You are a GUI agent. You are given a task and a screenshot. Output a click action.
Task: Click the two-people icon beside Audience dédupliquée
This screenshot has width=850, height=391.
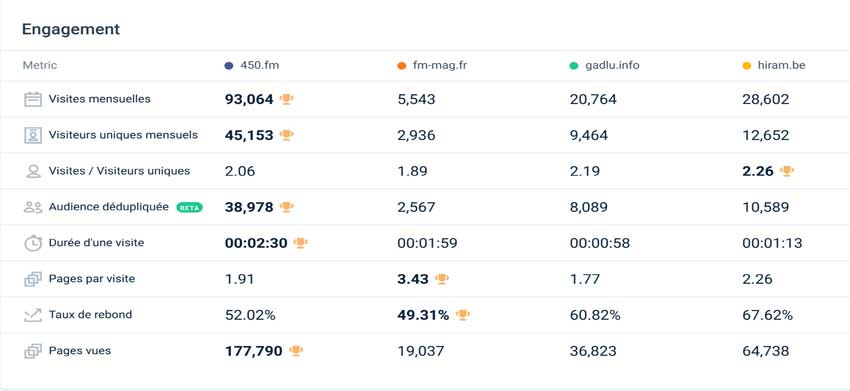point(33,207)
